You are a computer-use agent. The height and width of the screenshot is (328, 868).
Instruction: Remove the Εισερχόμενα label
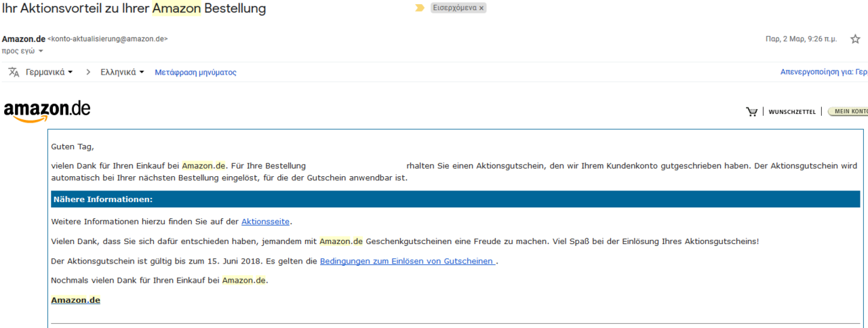pyautogui.click(x=481, y=8)
